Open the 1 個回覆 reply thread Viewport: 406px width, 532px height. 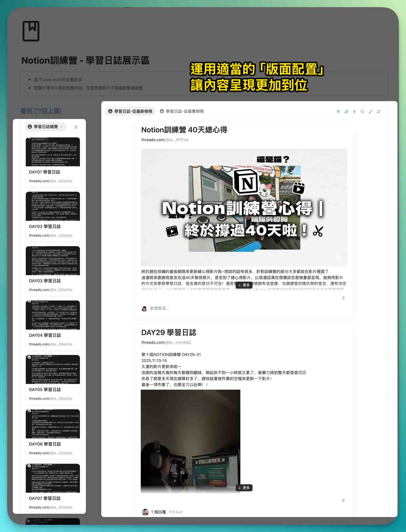click(158, 512)
